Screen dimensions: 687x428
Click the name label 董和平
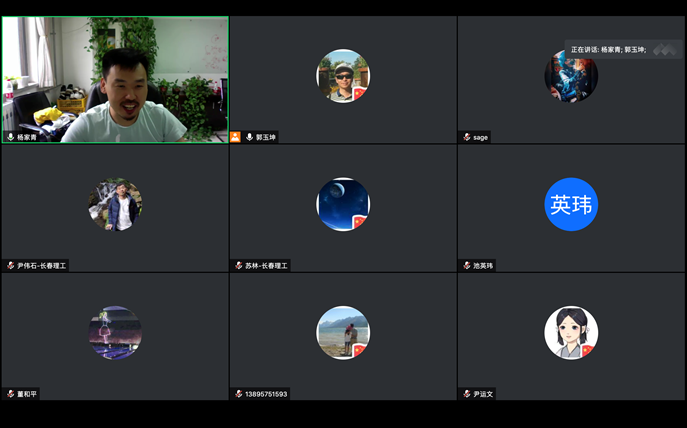point(27,394)
